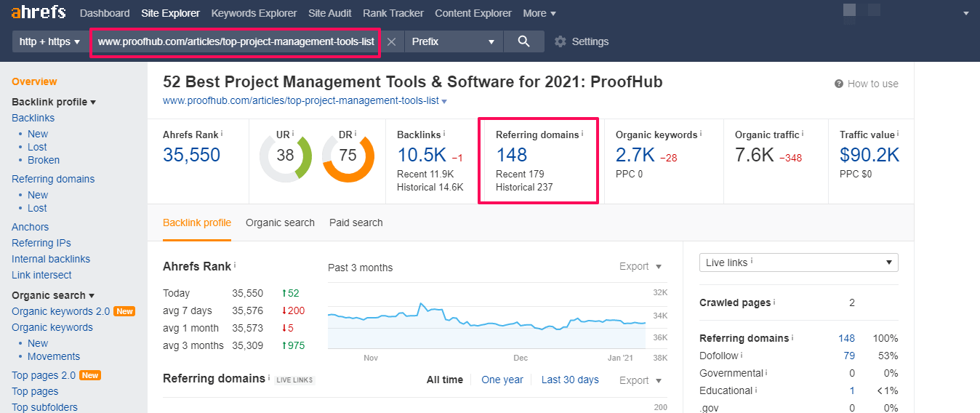Select the One year time range
980x413 pixels.
(x=502, y=380)
